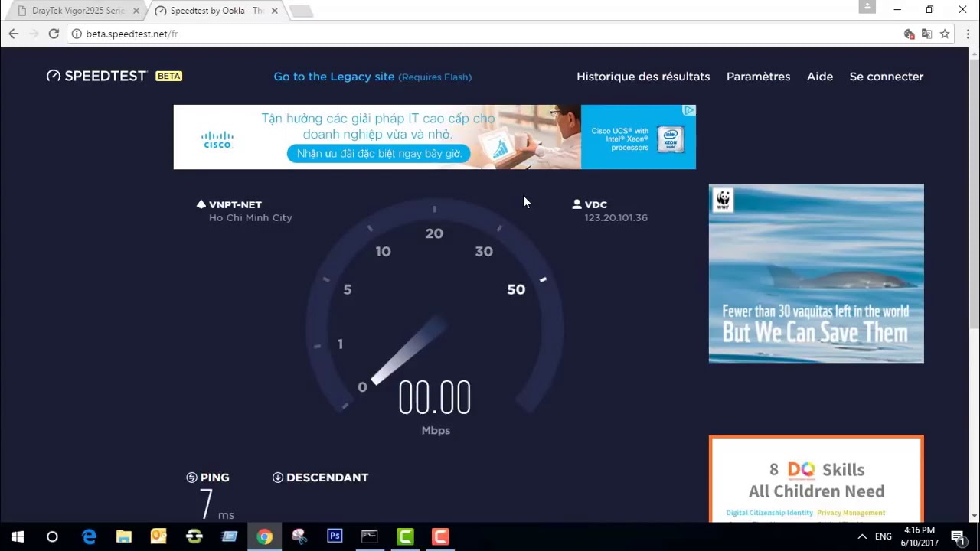The width and height of the screenshot is (980, 551).
Task: Open the Chrome three-dot menu
Action: 967,34
